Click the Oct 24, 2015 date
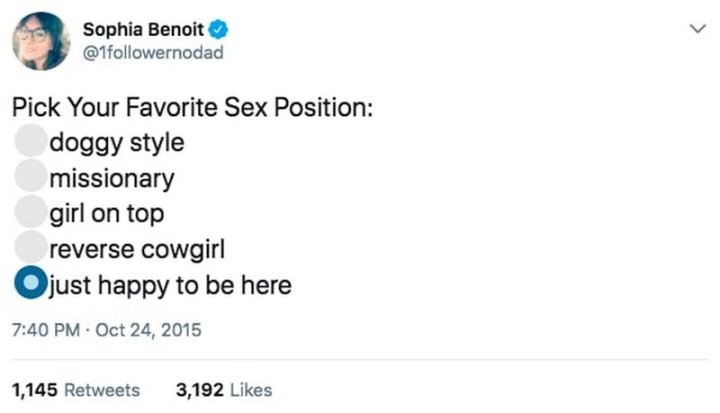 click(147, 329)
